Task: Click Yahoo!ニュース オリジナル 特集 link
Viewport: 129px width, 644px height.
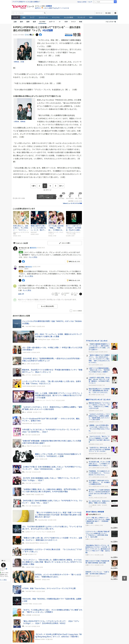Action: coord(72,203)
